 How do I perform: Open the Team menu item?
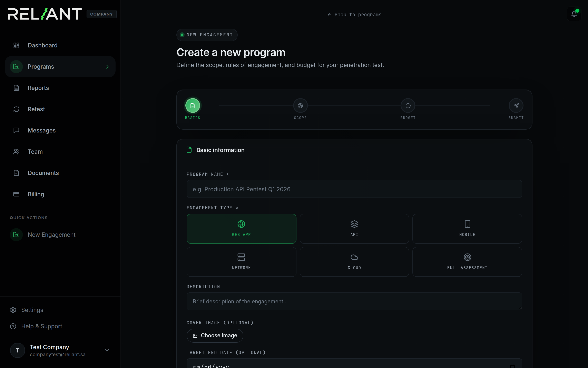60,152
